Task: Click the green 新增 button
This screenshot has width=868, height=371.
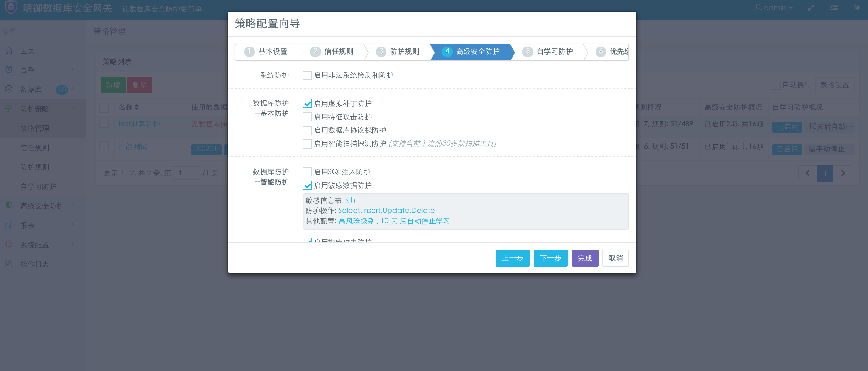Action: (x=113, y=85)
